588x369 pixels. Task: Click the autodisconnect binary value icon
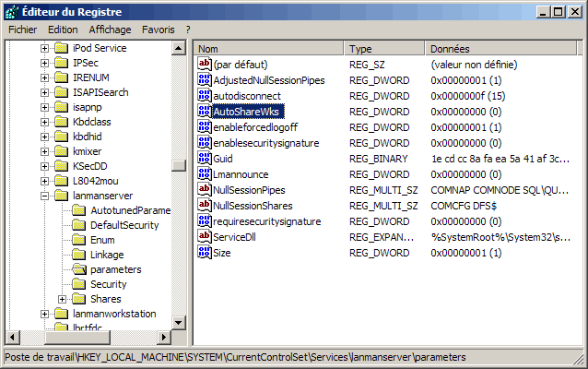coord(205,96)
